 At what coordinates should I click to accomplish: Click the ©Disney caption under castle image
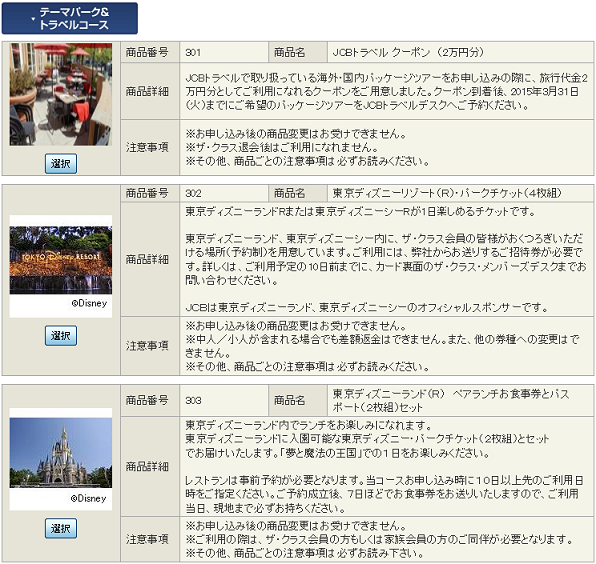[89, 498]
